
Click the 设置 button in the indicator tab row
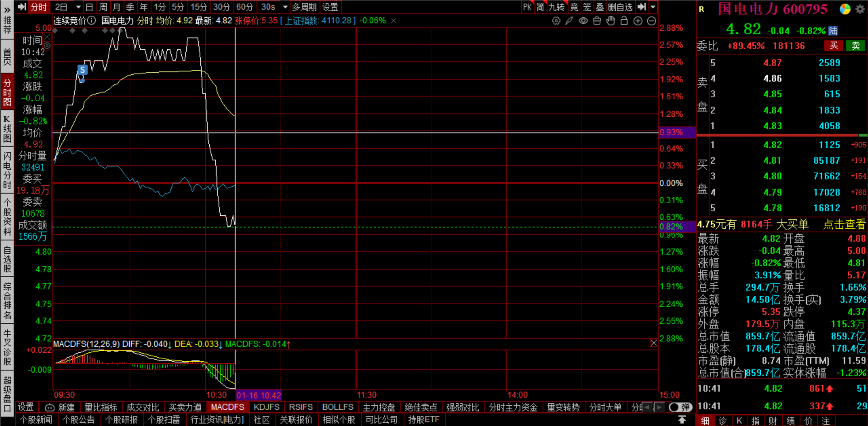coord(26,407)
